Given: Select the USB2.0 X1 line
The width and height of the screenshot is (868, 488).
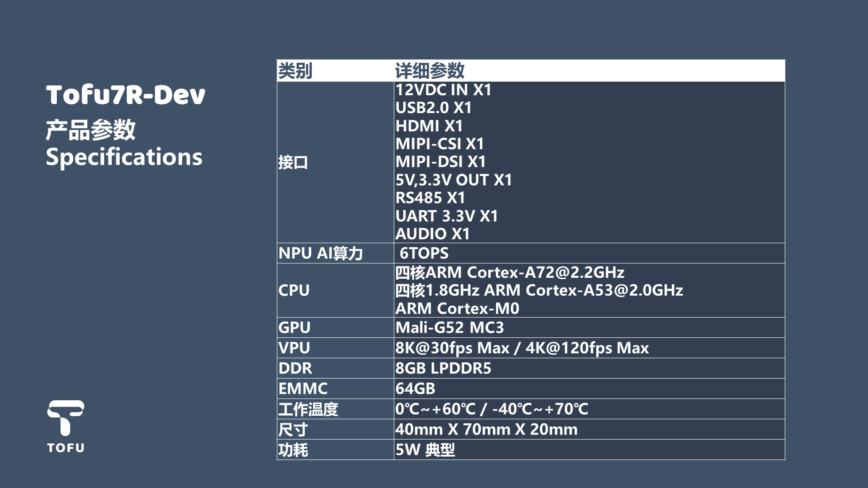Looking at the screenshot, I should click(433, 108).
